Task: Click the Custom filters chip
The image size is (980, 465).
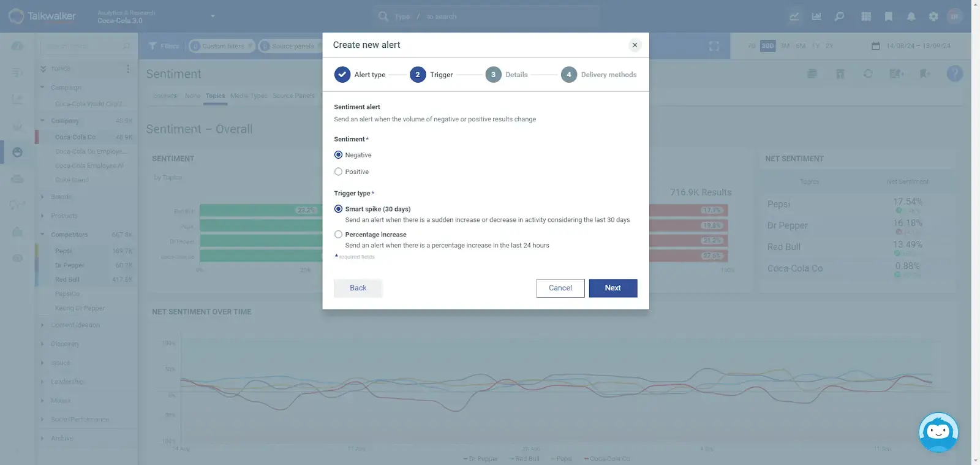Action: (221, 46)
